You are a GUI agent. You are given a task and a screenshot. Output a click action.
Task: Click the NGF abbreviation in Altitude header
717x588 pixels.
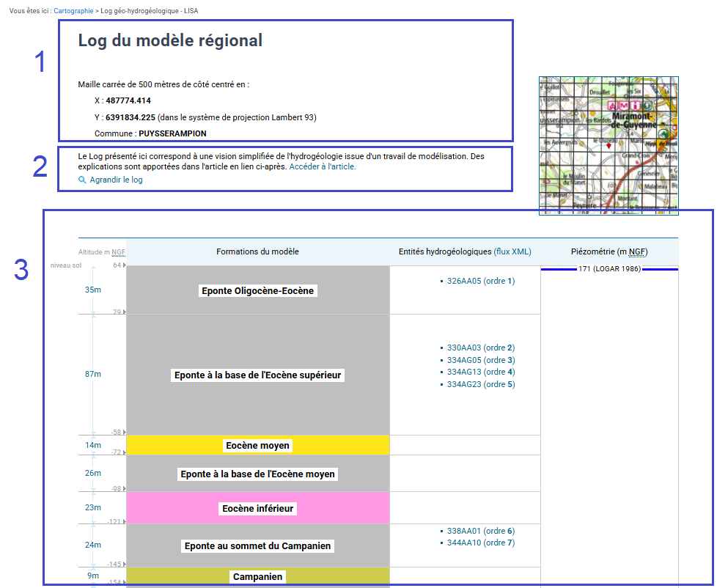[119, 252]
